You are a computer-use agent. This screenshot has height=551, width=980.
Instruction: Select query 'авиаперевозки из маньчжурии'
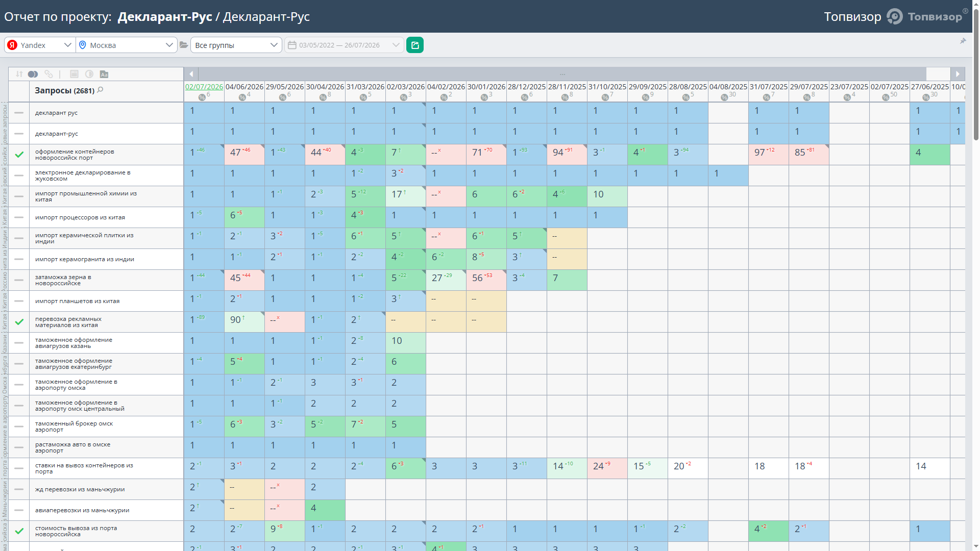pyautogui.click(x=82, y=510)
